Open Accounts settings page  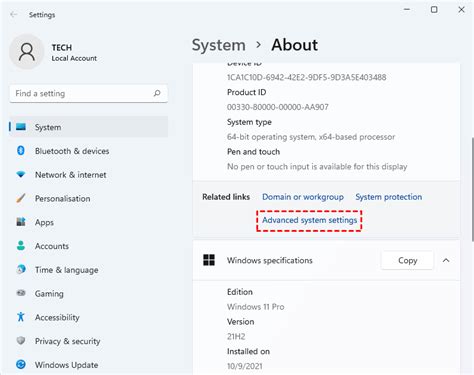[x=52, y=246]
